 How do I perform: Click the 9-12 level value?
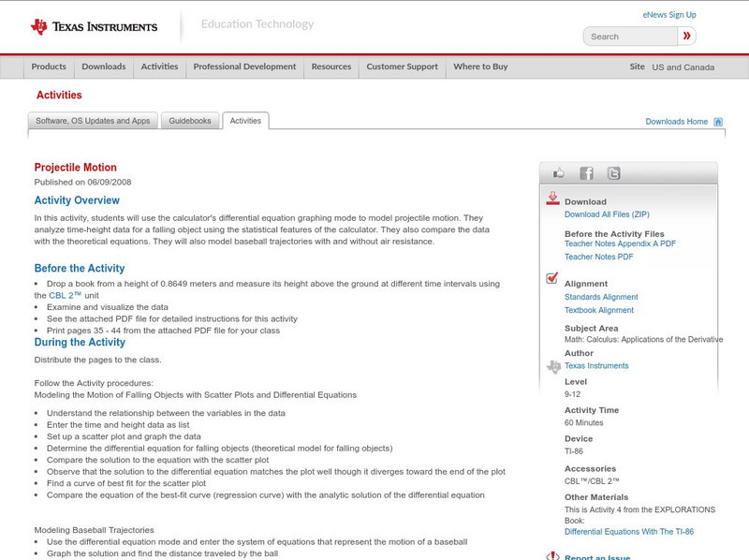pyautogui.click(x=572, y=394)
